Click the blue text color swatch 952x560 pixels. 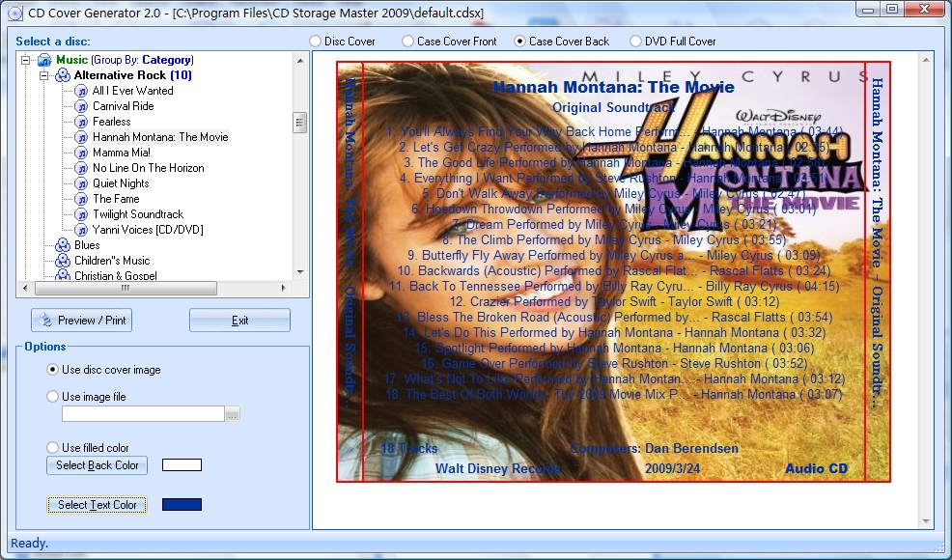tap(182, 505)
